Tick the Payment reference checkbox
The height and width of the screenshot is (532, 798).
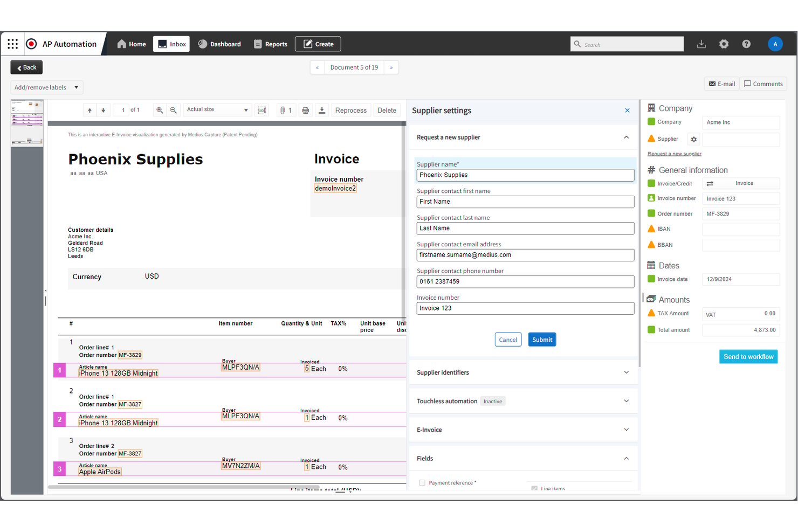[x=422, y=483]
